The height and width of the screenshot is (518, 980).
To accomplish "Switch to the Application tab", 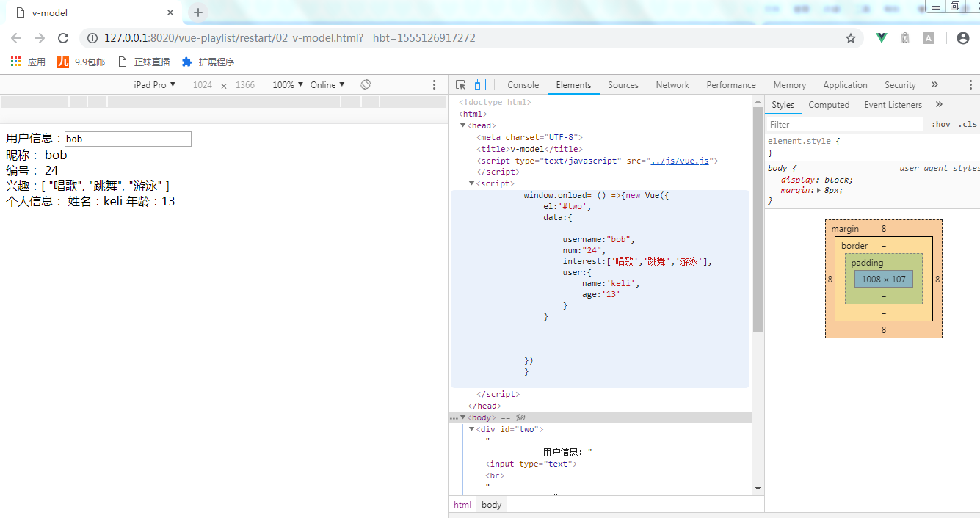I will tap(845, 85).
